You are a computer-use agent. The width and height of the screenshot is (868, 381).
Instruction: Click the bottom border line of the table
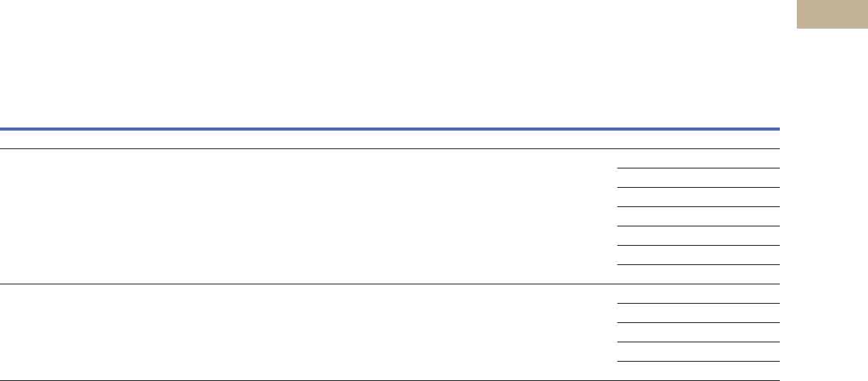pyautogui.click(x=390, y=380)
